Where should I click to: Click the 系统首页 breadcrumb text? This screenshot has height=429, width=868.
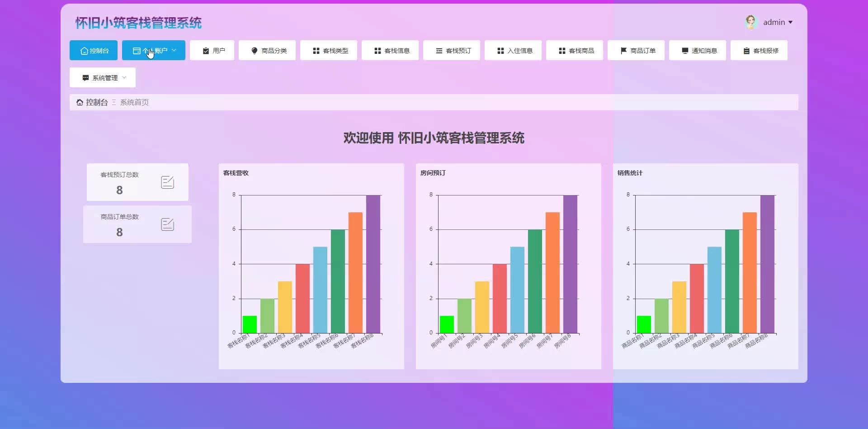click(134, 102)
